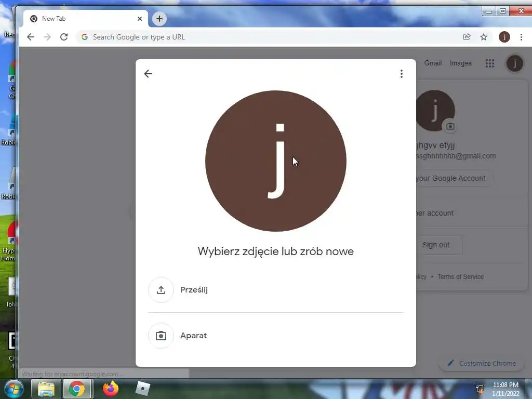Click the Chrome taskbar icon
The height and width of the screenshot is (399, 532).
(x=77, y=389)
